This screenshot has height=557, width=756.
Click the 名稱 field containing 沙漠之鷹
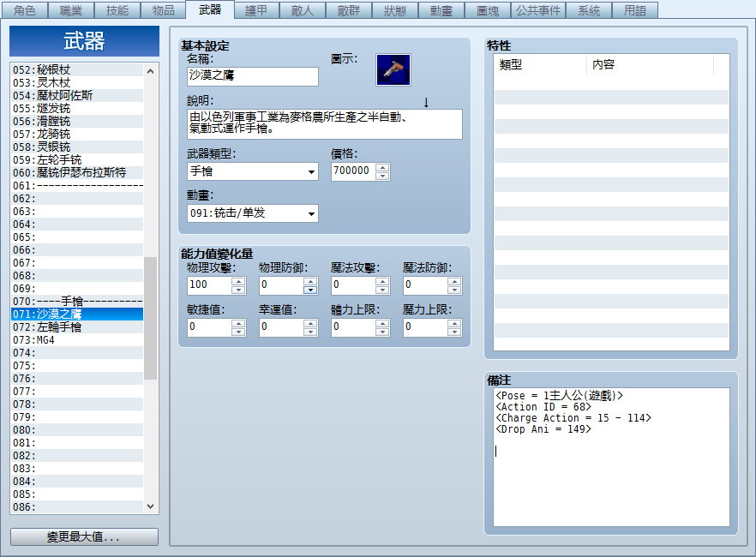coord(253,76)
